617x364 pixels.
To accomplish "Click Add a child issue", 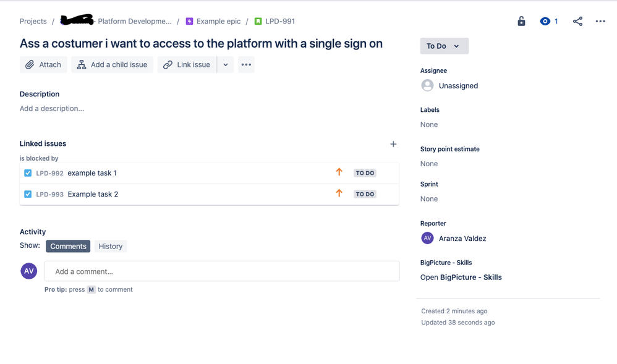I will click(x=112, y=64).
